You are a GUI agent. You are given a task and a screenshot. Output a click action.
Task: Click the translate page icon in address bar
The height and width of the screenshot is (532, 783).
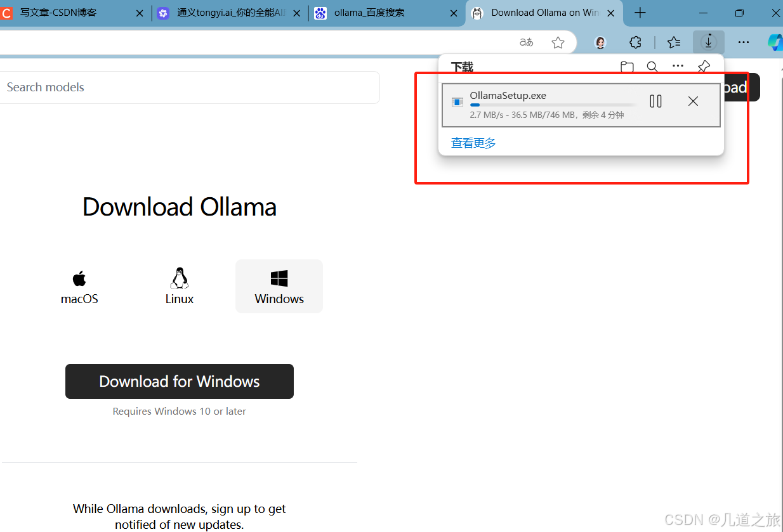click(x=526, y=42)
